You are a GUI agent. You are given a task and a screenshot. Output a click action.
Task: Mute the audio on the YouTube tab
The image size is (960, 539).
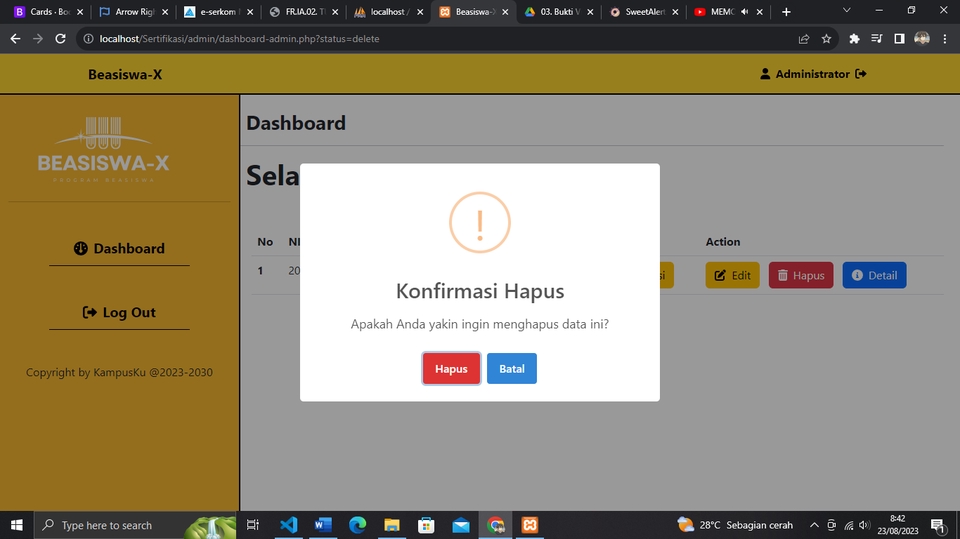coord(744,12)
